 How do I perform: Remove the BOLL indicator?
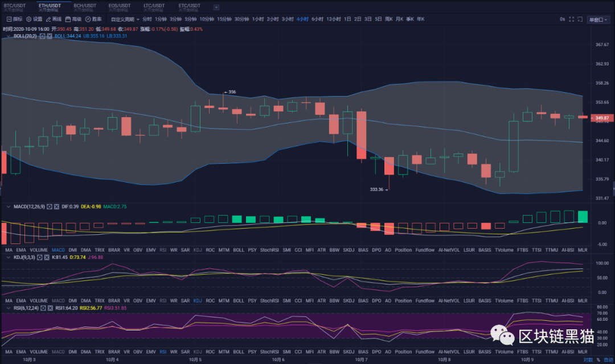(50, 36)
